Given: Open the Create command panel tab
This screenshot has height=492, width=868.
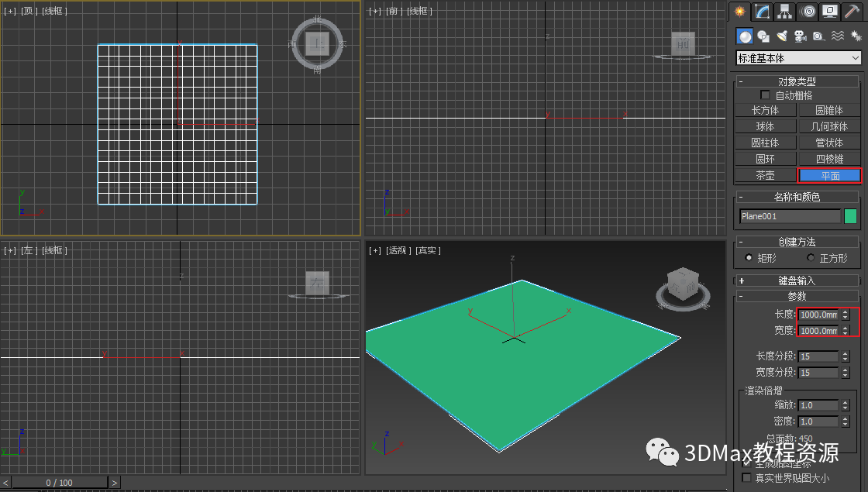Looking at the screenshot, I should [x=739, y=11].
